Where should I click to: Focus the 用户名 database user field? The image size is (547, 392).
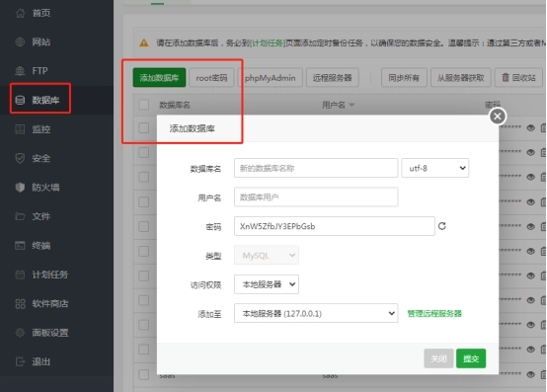point(316,197)
